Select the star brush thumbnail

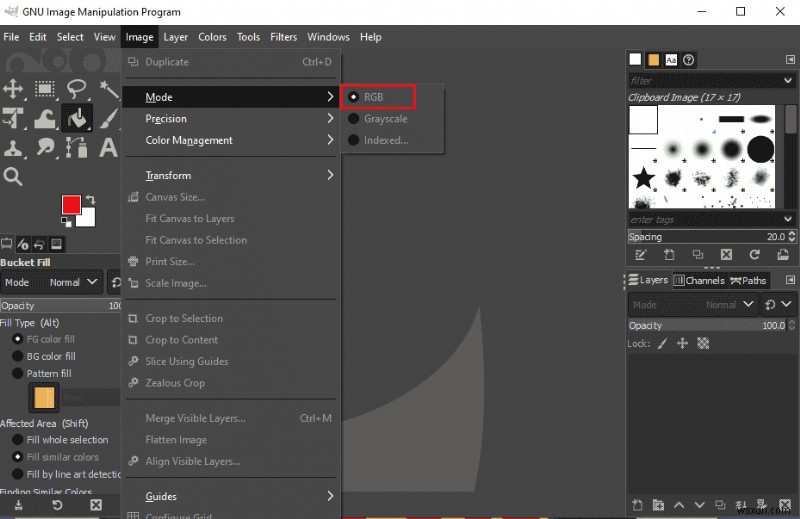643,180
